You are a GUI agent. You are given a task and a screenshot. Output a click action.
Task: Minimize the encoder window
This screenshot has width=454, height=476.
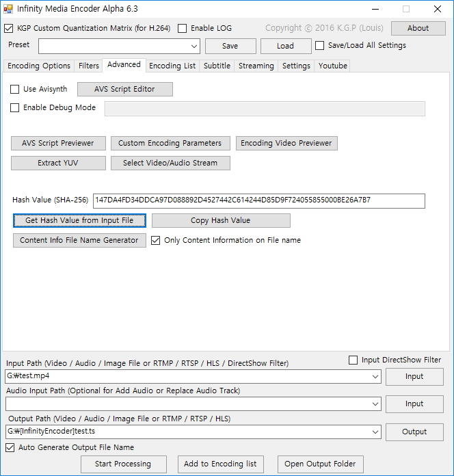click(375, 9)
